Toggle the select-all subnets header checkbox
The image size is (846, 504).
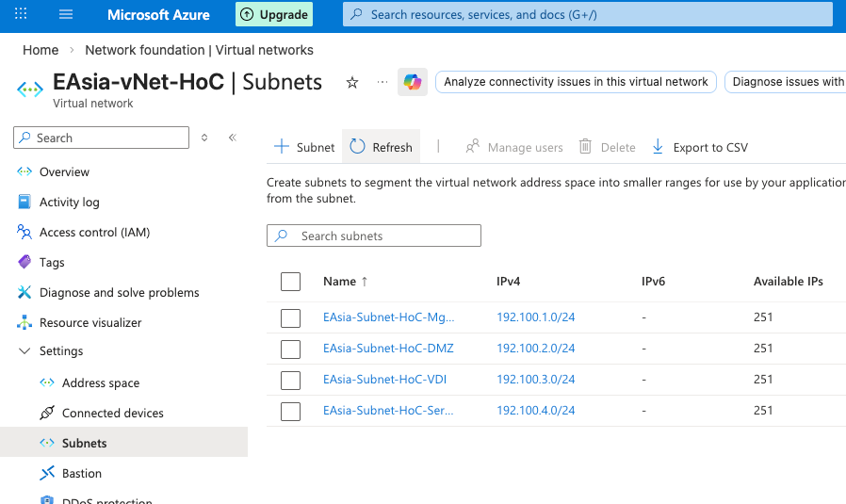(x=290, y=281)
